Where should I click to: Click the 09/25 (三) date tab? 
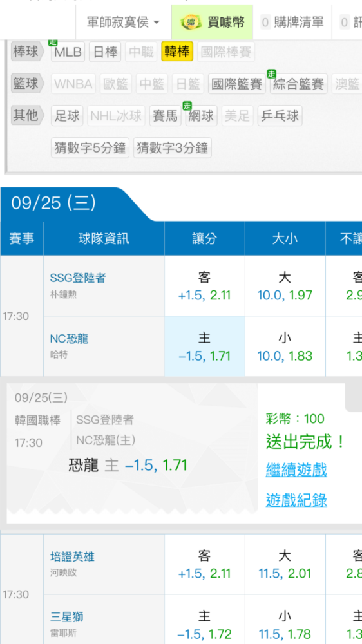tap(53, 203)
